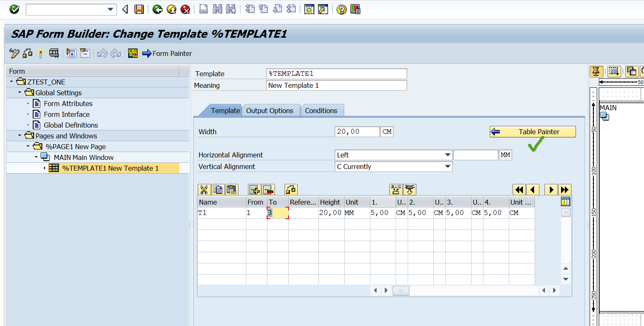Click the Collapse subtree minus icon
644x326 pixels.
[85, 53]
